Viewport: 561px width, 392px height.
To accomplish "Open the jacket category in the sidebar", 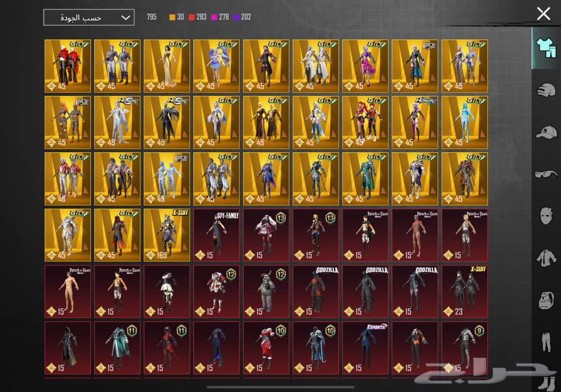I will pyautogui.click(x=546, y=258).
